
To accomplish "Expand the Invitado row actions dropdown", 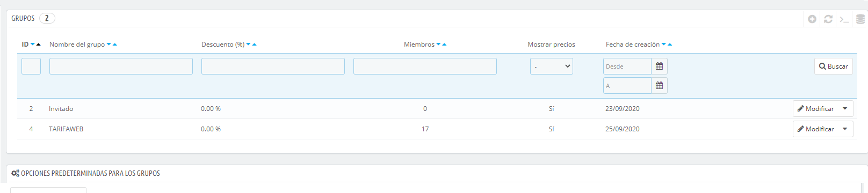I will pos(845,109).
